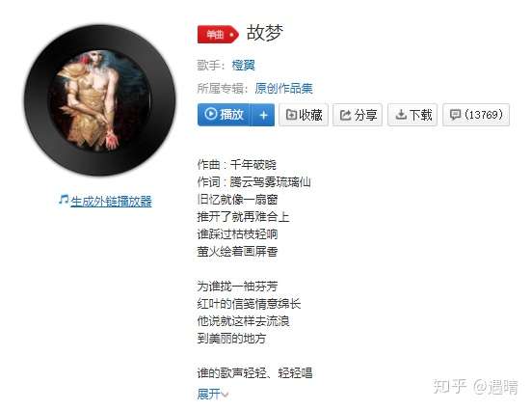Click the 收藏 folder icon

[x=291, y=115]
